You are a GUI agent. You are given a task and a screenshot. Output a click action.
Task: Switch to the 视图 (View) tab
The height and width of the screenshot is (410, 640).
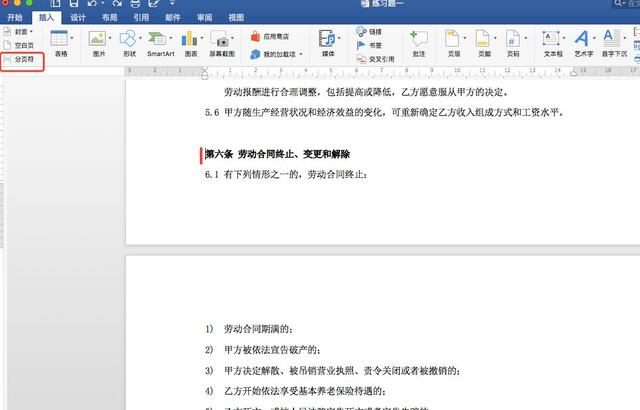236,17
